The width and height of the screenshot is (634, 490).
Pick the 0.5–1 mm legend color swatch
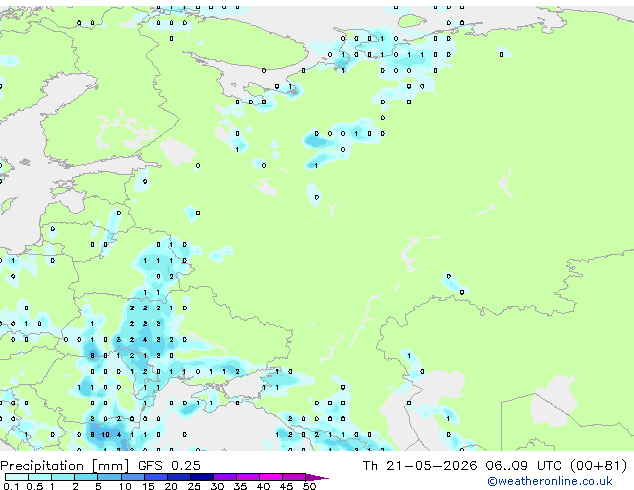[x=40, y=477]
